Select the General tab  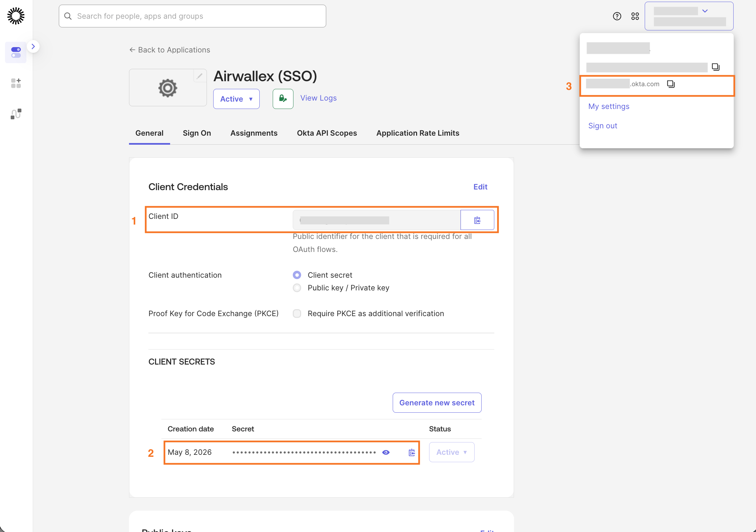coord(149,133)
